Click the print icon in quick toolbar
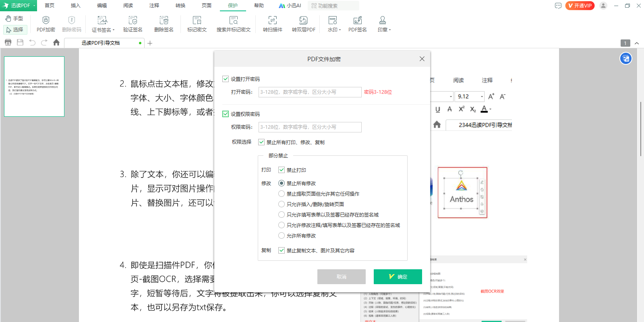This screenshot has width=644, height=322. tap(8, 43)
